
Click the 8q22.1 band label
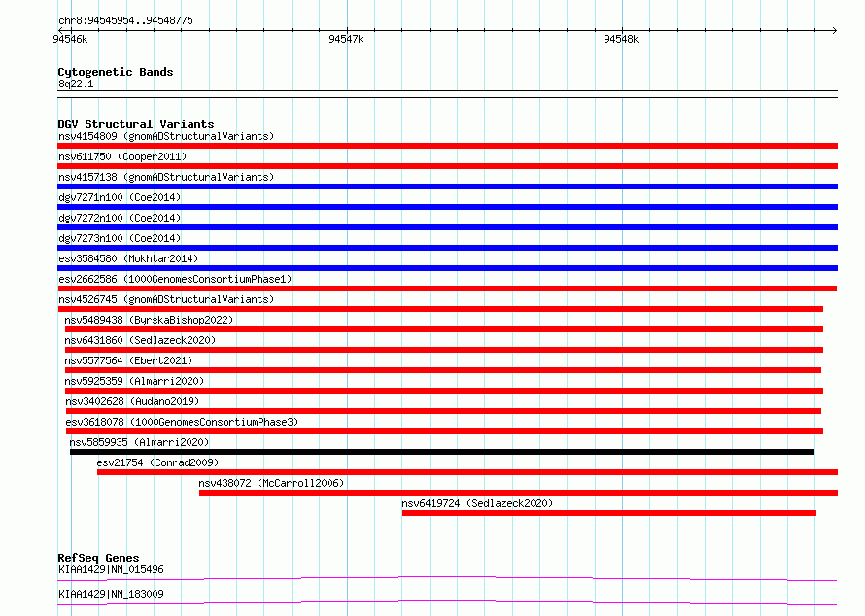coord(76,84)
